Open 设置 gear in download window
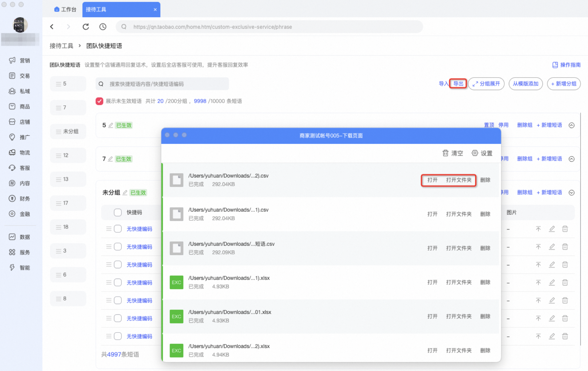The image size is (588, 371). 482,153
